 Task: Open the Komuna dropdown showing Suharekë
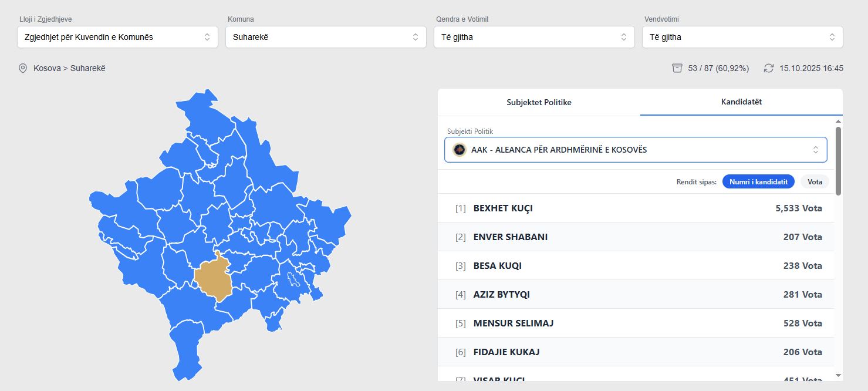pyautogui.click(x=326, y=37)
